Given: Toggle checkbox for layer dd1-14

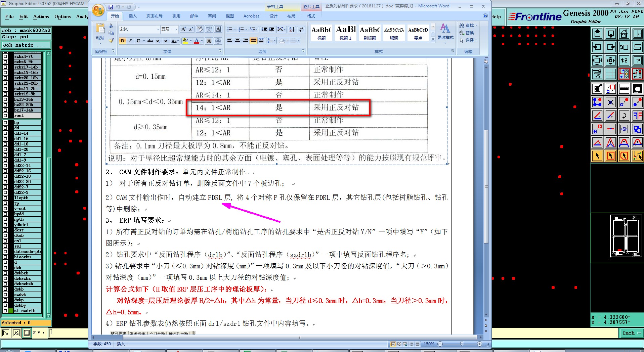Looking at the screenshot, I should click(5, 133).
